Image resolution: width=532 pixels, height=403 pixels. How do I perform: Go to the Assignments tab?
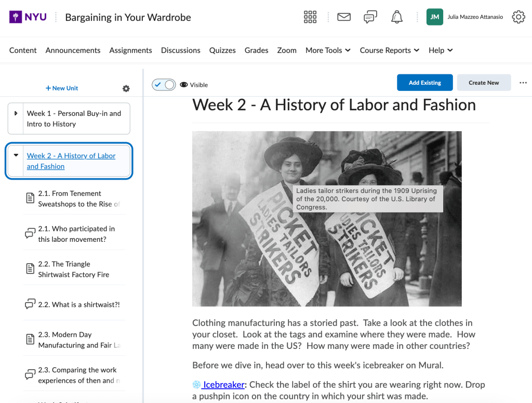[x=130, y=50]
